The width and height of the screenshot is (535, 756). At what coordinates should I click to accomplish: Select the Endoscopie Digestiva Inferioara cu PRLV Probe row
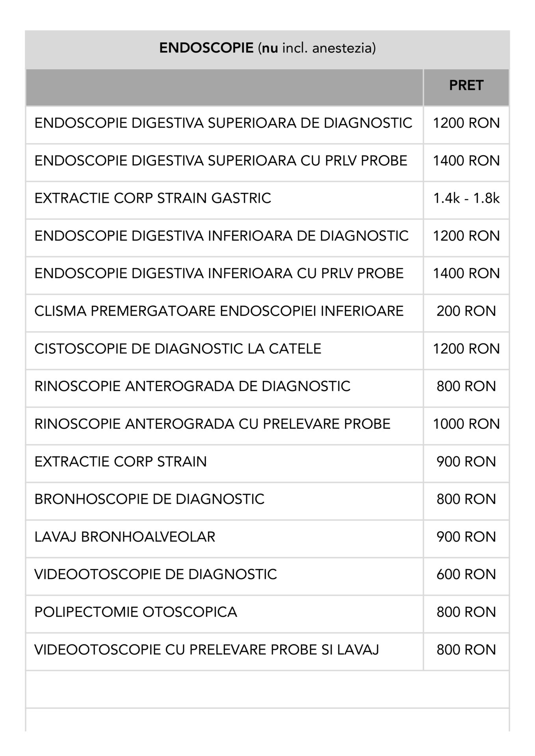tap(219, 273)
